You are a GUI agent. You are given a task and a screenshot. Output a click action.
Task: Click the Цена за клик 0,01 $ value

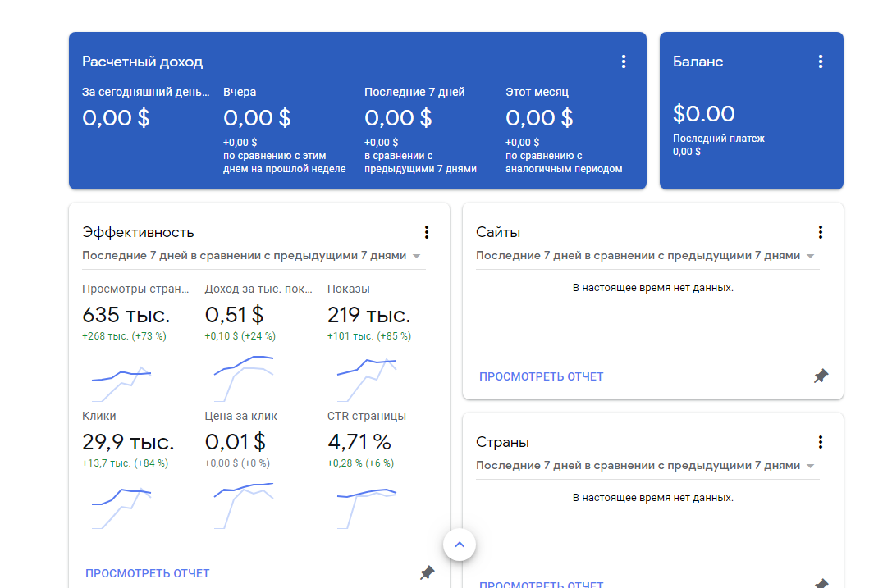tap(236, 442)
